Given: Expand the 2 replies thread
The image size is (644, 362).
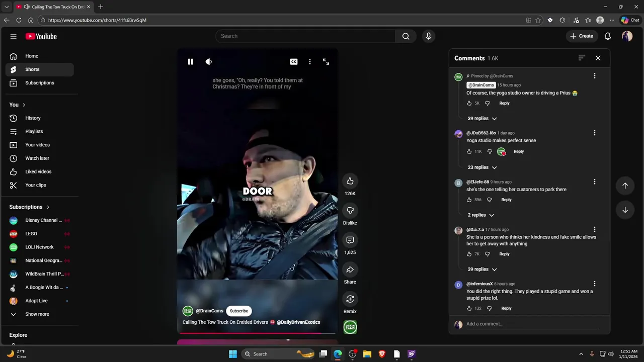Looking at the screenshot, I should 481,215.
